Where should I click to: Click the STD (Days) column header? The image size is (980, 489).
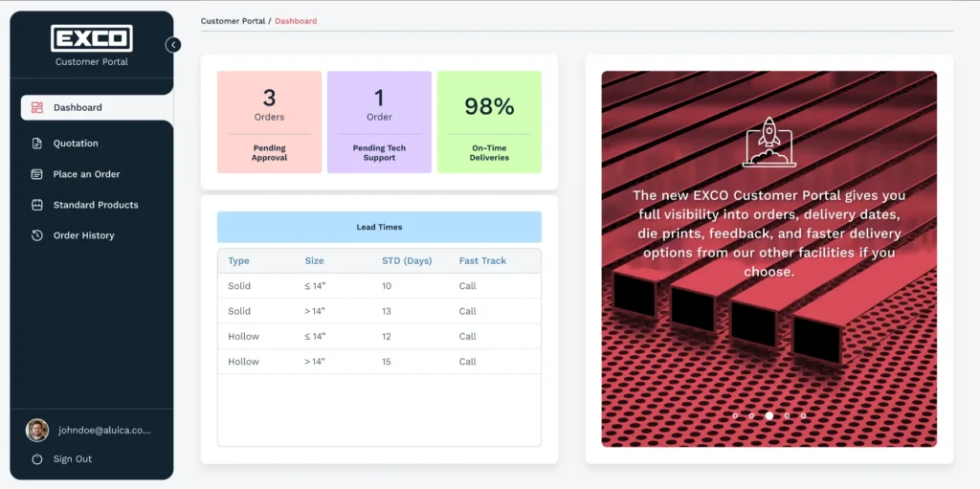[407, 260]
